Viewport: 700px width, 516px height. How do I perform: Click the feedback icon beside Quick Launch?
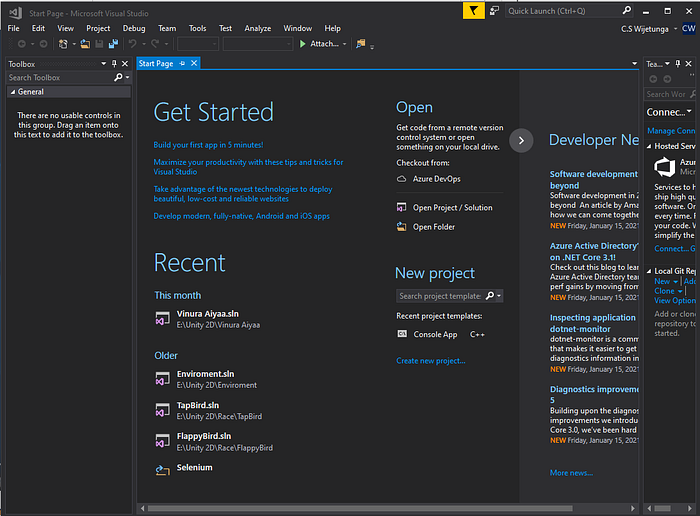[x=494, y=11]
